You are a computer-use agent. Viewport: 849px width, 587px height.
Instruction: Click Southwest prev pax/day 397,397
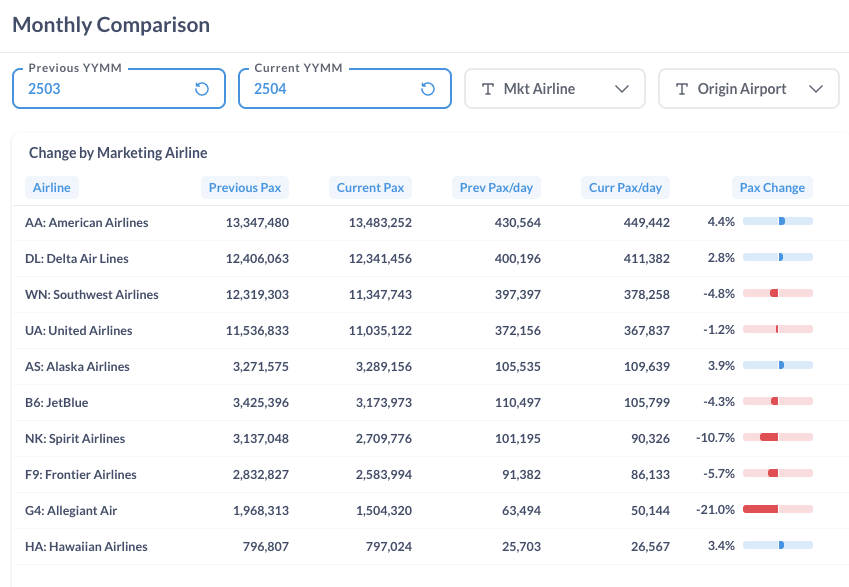click(518, 295)
